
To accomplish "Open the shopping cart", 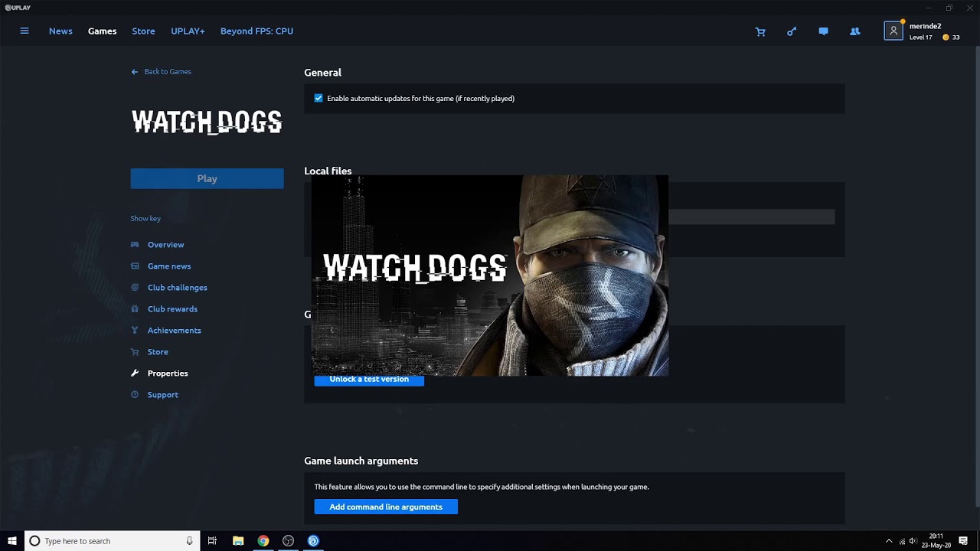I will [760, 31].
